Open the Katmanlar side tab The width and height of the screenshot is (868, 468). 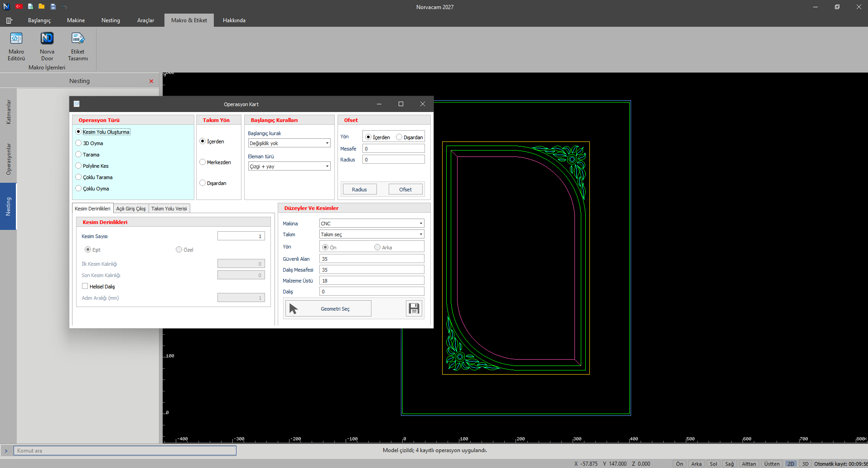pyautogui.click(x=8, y=112)
